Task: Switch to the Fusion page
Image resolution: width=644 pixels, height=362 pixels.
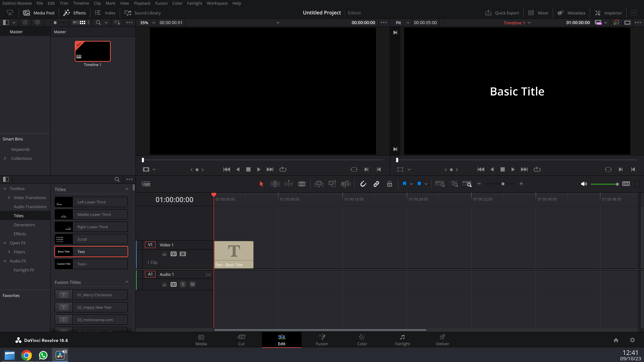Action: [x=322, y=340]
